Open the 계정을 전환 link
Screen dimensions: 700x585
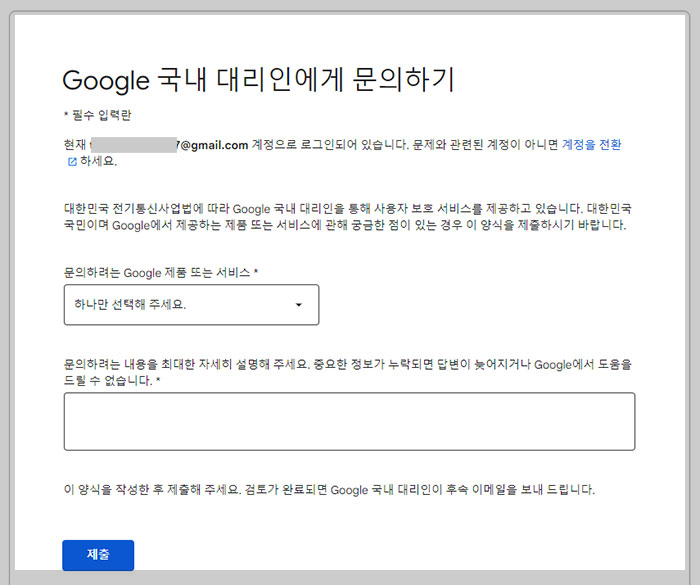coord(591,145)
